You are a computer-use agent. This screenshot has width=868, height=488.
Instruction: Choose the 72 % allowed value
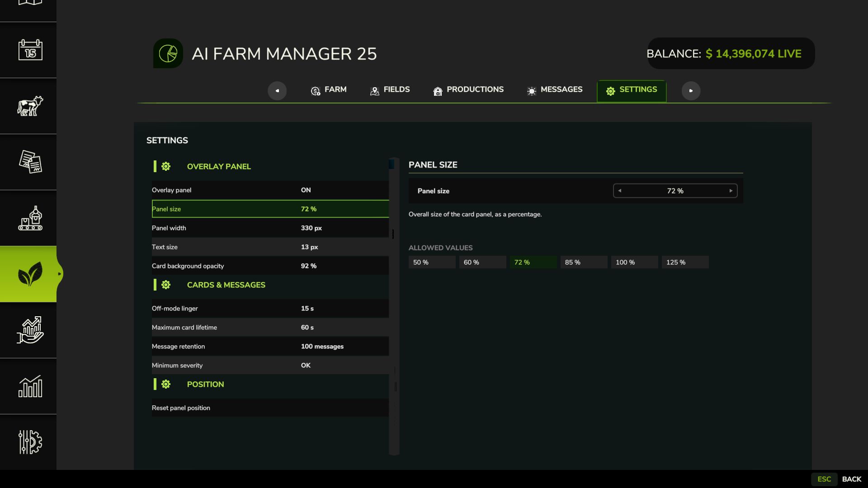click(533, 262)
